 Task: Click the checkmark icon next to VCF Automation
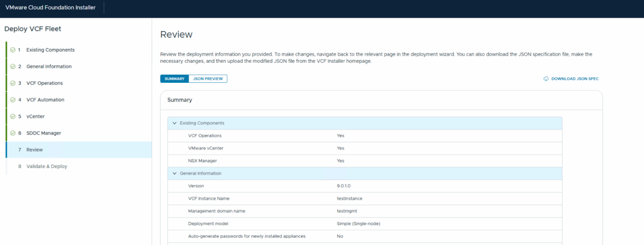[13, 100]
